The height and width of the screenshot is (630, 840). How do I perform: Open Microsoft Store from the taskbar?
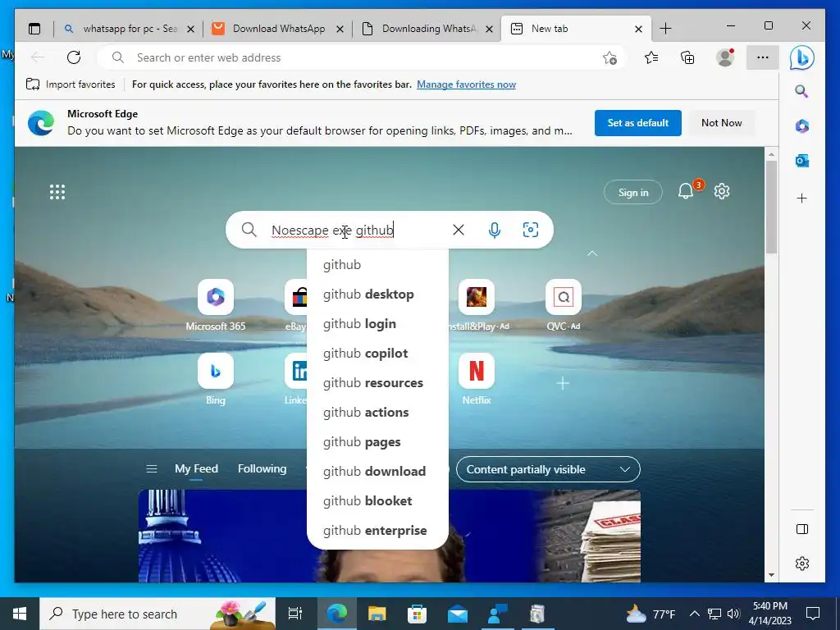tap(417, 614)
